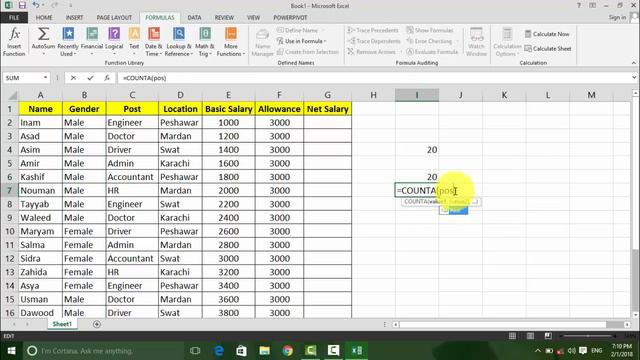Viewport: 640px width, 360px height.
Task: Open the Logical functions list
Action: coord(114,42)
